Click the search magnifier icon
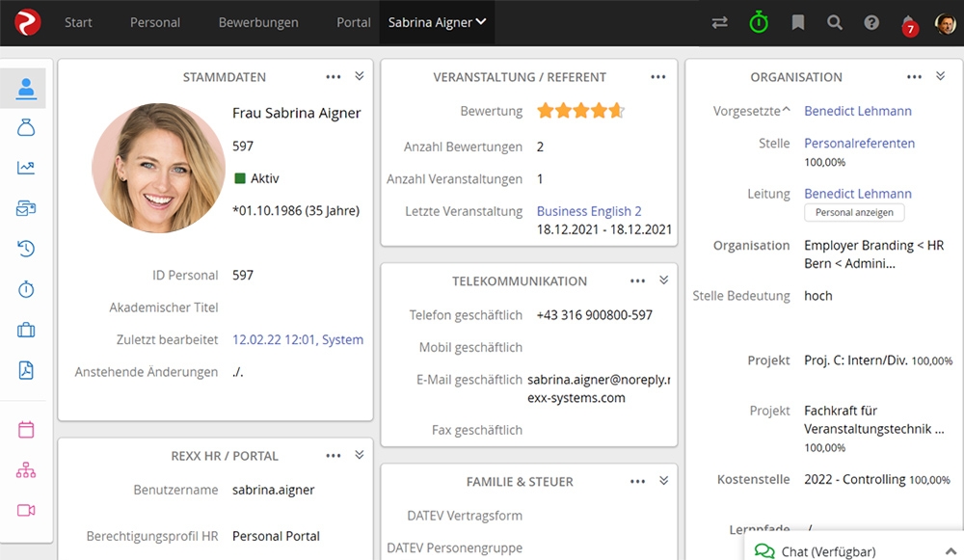 coord(835,22)
